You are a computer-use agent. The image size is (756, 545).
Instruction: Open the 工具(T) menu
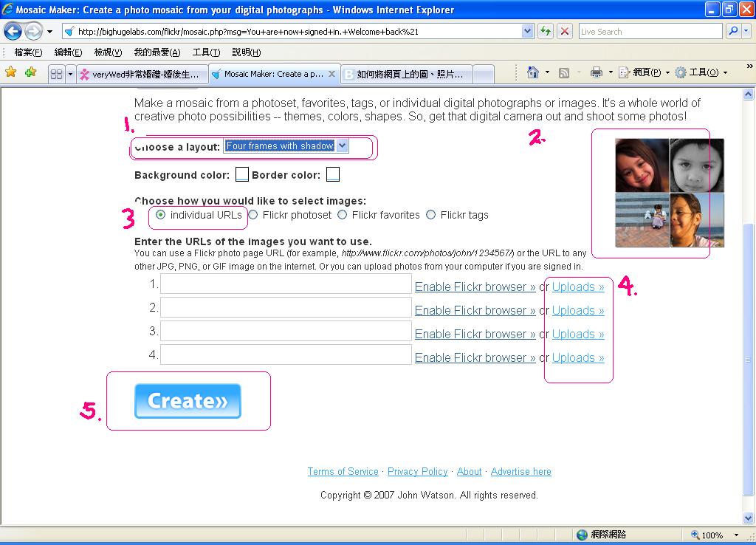(x=207, y=52)
